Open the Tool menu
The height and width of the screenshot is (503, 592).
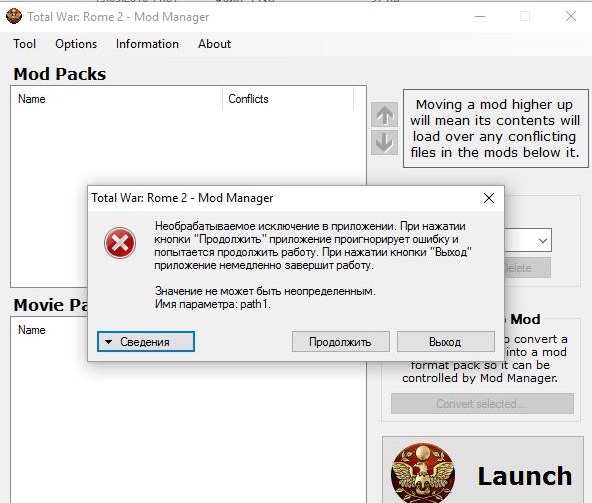coord(25,44)
